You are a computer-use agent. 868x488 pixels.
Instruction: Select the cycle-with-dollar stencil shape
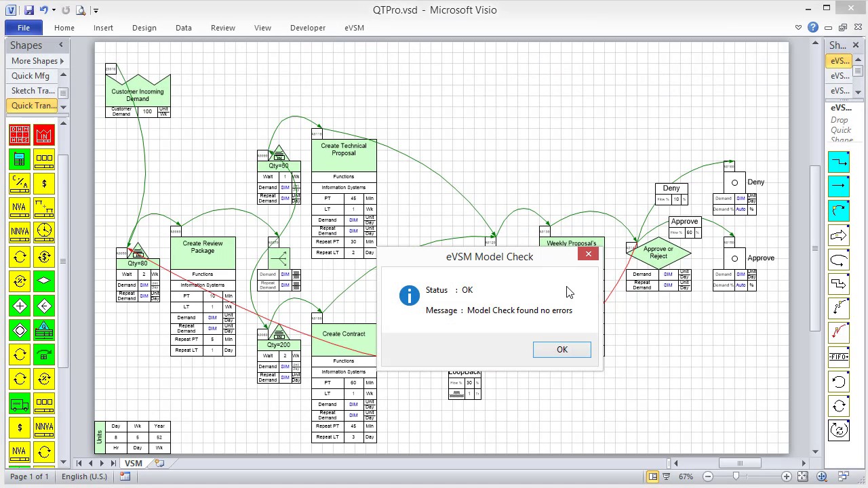44,256
